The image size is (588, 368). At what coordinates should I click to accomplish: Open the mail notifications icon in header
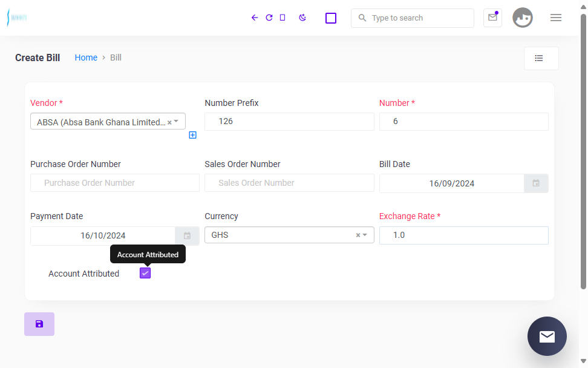(x=492, y=18)
